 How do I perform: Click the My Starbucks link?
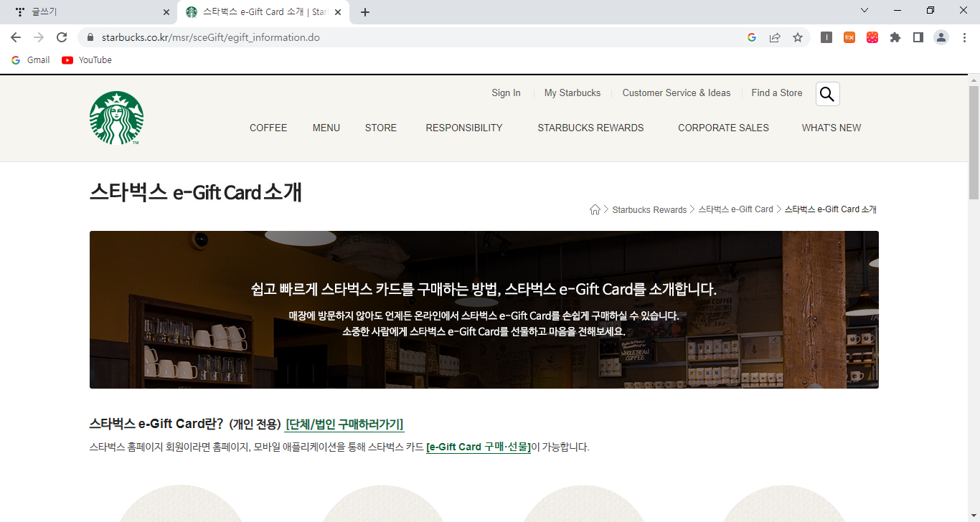click(x=573, y=93)
